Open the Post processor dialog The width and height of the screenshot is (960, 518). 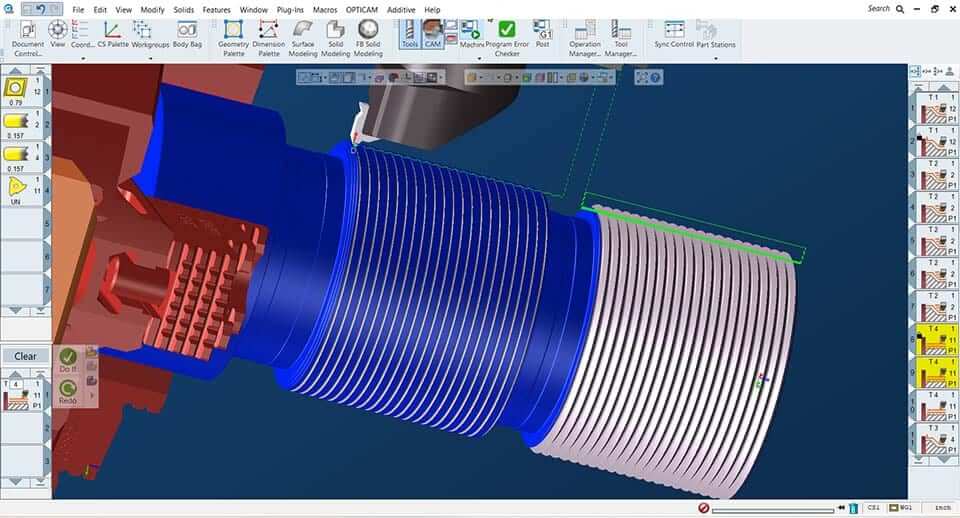(x=542, y=37)
